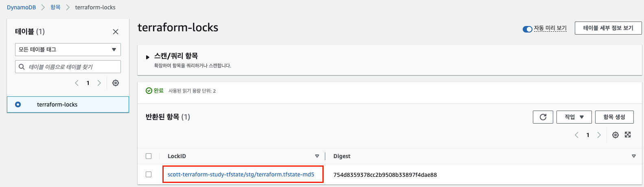This screenshot has height=187, width=644.
Task: Go to next page of tables list
Action: point(99,83)
